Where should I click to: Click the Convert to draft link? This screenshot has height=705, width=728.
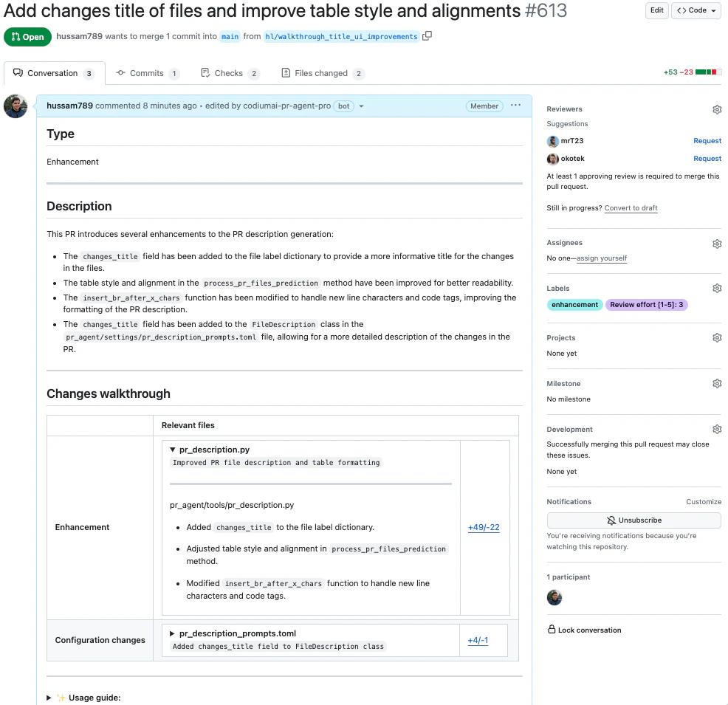631,208
